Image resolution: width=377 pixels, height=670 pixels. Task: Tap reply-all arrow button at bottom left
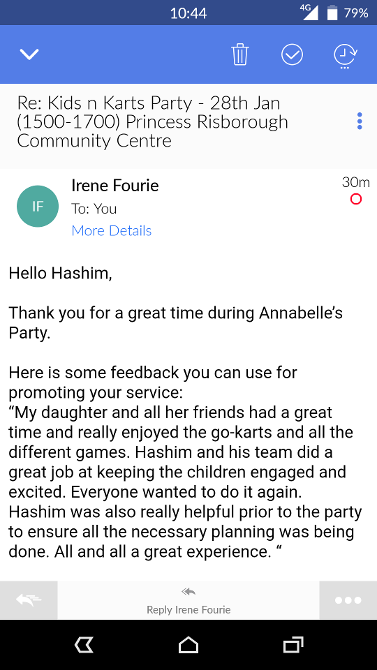point(29,600)
